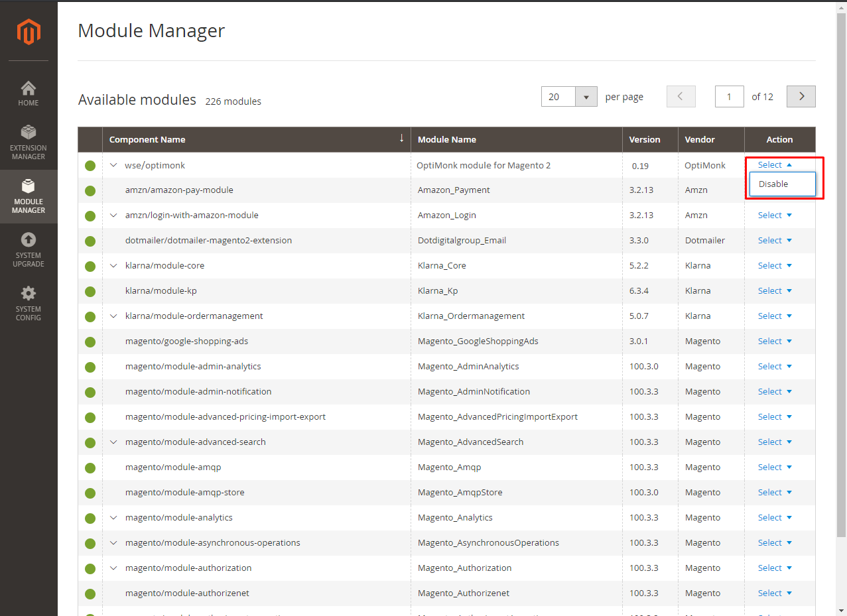The image size is (847, 616).
Task: Expand the magento/module-asynchronous-operations row
Action: pyautogui.click(x=113, y=543)
